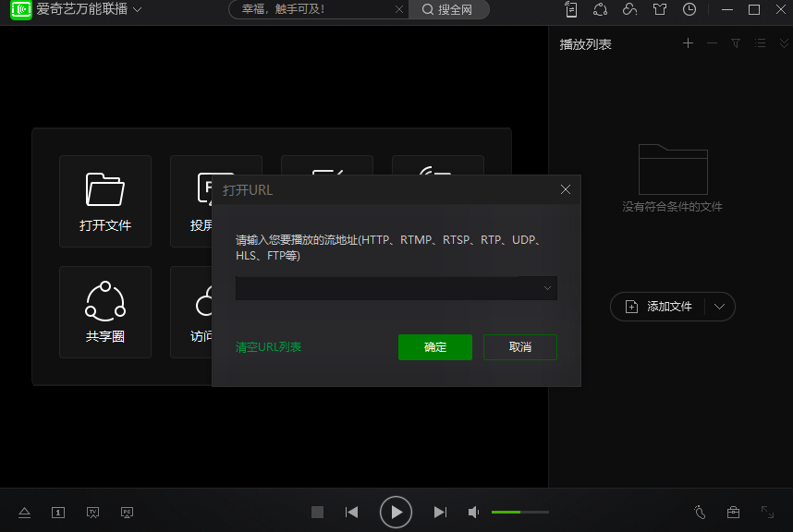
Task: Mute audio using the speaker icon
Action: coord(473,512)
